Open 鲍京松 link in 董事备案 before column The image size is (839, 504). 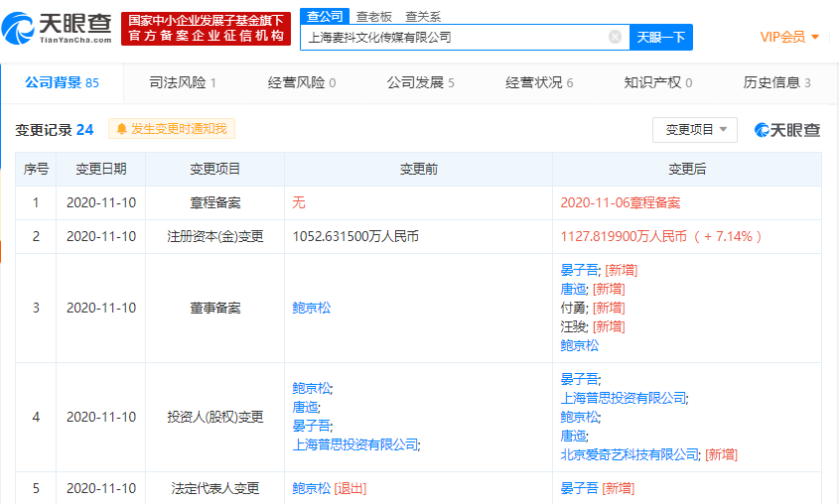(x=311, y=308)
